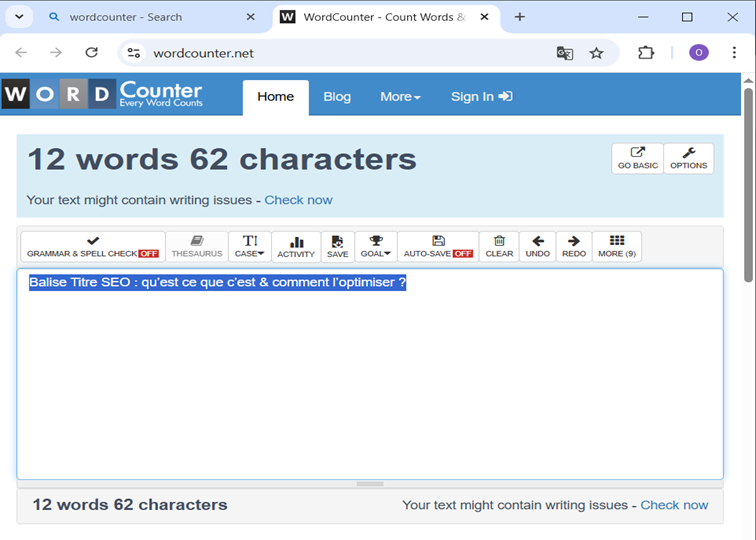
Task: Click the Grammar & Spell Check toolbar button
Action: tap(93, 247)
